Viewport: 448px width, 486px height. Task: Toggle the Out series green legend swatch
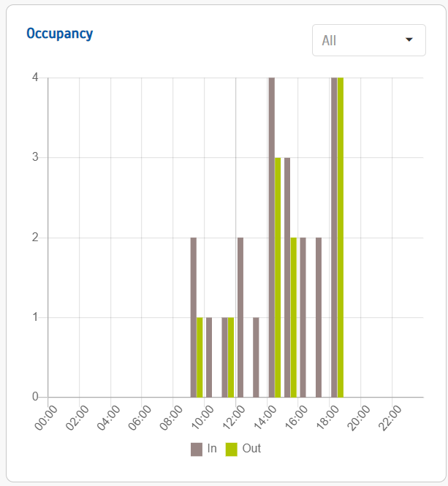point(231,449)
